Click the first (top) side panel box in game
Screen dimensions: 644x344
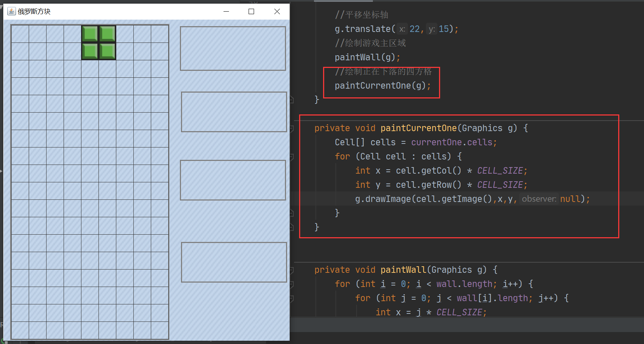[x=233, y=48]
